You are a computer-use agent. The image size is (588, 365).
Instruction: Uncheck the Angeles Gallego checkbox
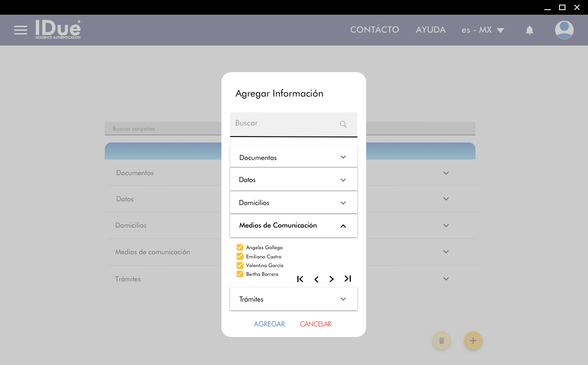(x=240, y=247)
